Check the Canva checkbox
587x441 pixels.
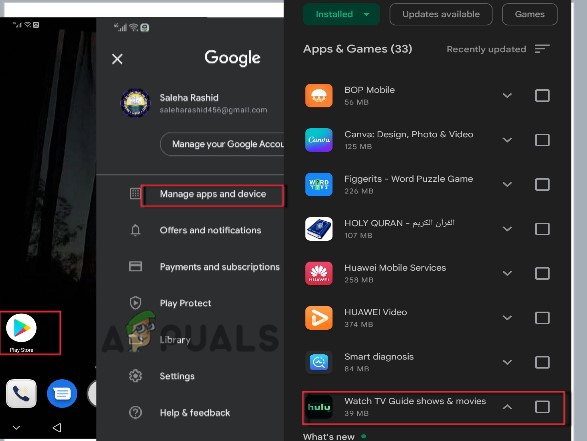coord(542,140)
